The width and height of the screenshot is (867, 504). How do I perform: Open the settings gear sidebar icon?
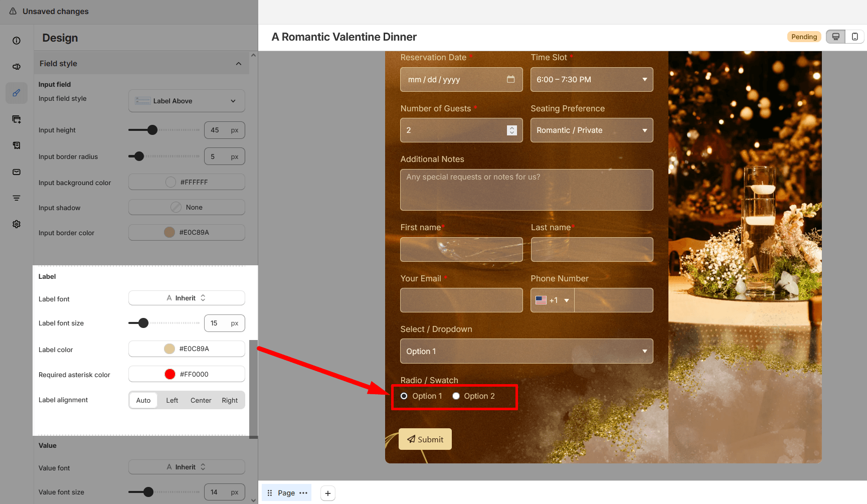17,224
